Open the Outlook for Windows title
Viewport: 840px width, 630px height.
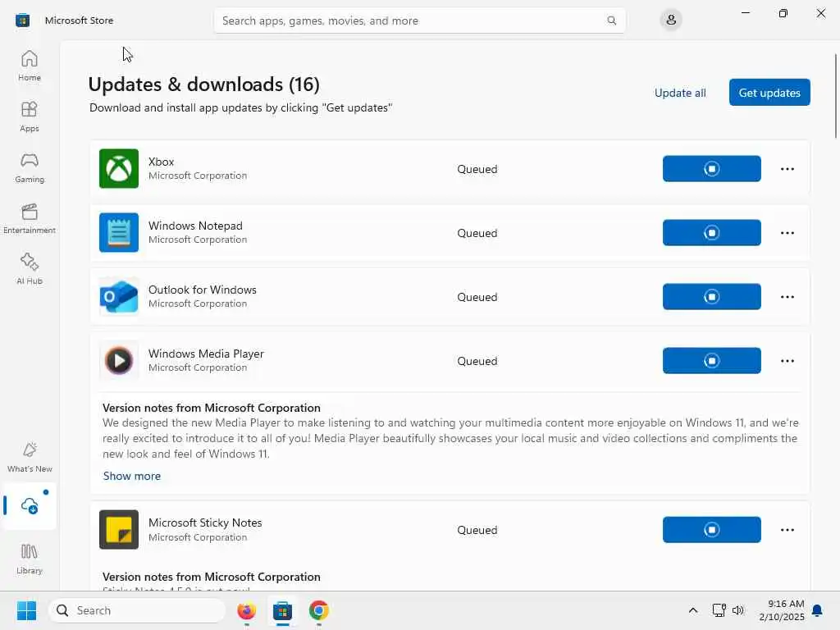(x=203, y=290)
